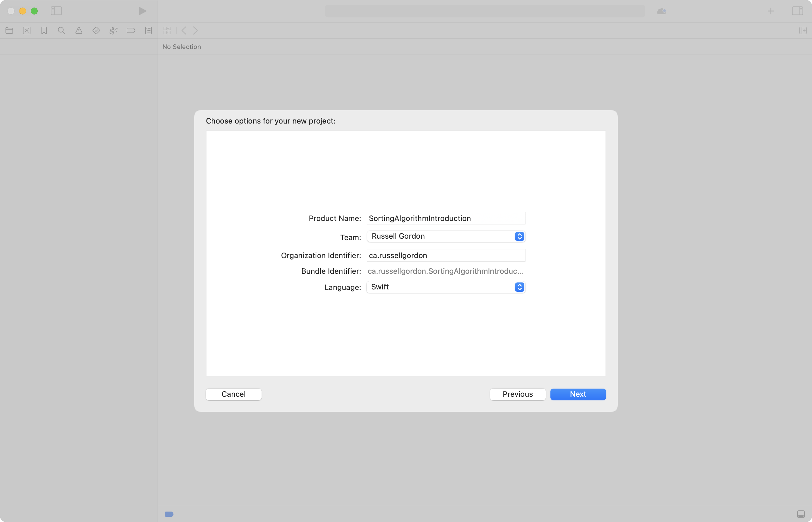Open the Debug navigator spray icon

(x=113, y=30)
